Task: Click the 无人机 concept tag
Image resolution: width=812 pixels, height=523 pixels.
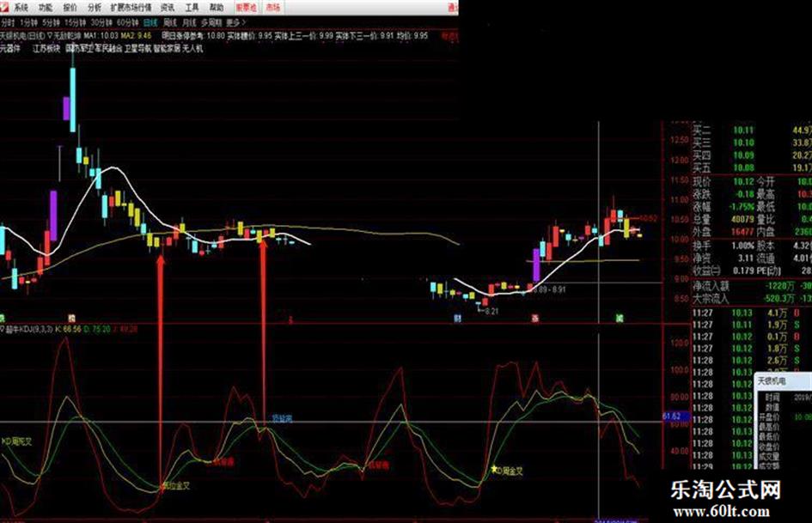Action: [192, 49]
